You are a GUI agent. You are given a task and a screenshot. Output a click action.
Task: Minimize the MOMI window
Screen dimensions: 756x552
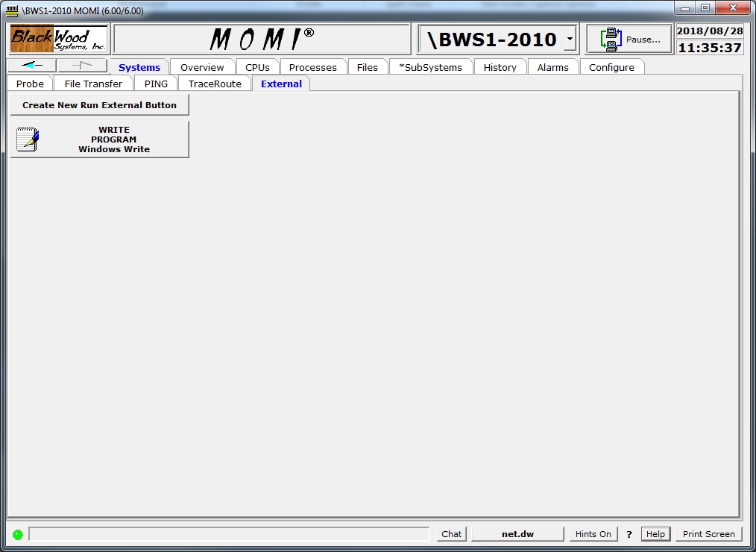[x=684, y=8]
